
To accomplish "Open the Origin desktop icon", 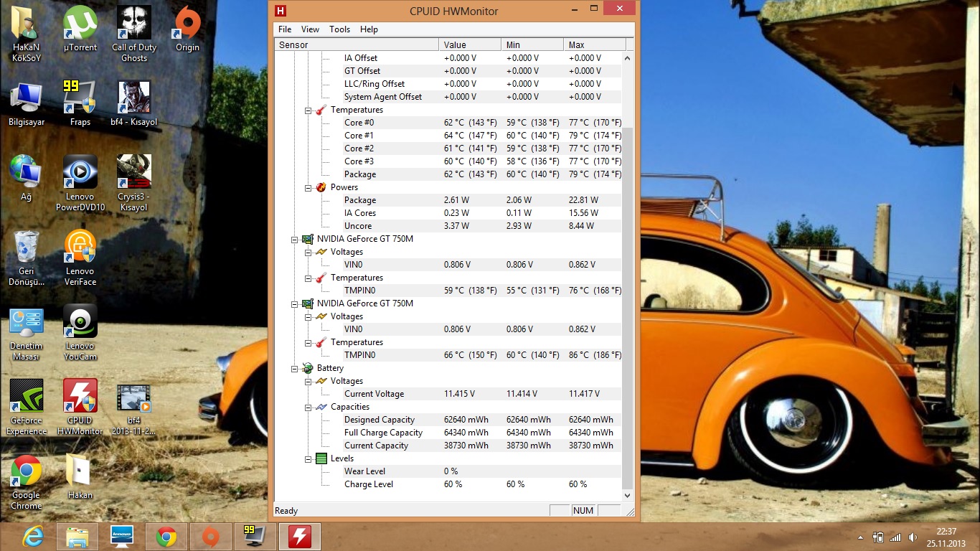I will click(187, 25).
